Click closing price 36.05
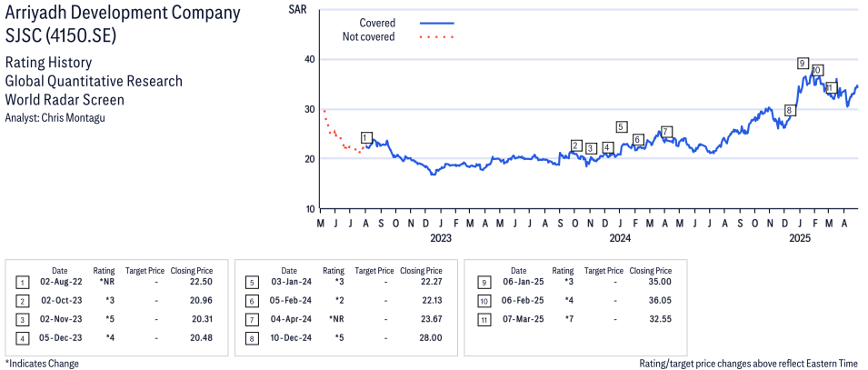Screen dimensions: 868x370 point(662,301)
